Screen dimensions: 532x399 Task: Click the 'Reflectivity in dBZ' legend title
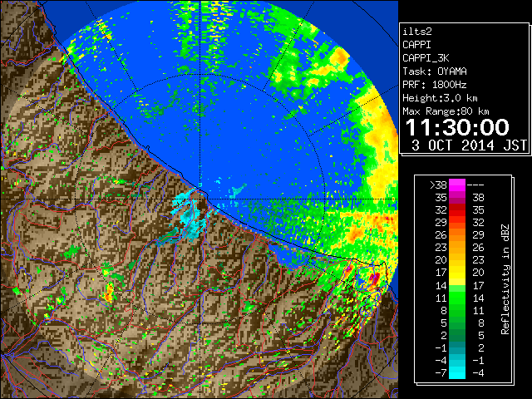point(505,279)
